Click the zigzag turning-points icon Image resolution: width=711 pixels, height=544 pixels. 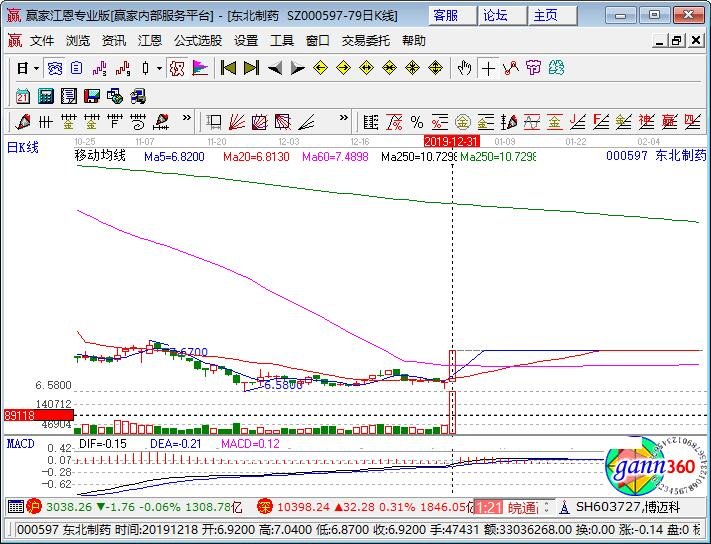[511, 68]
